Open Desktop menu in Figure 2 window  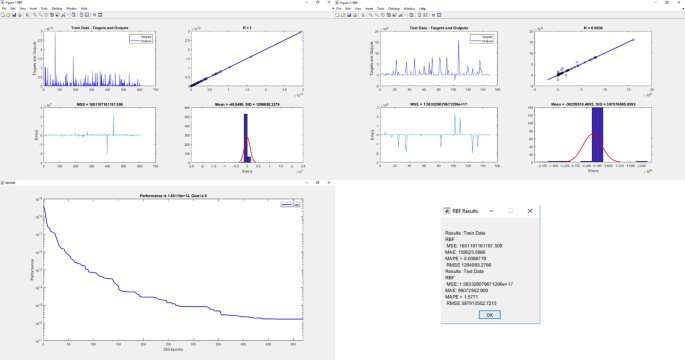(x=394, y=8)
